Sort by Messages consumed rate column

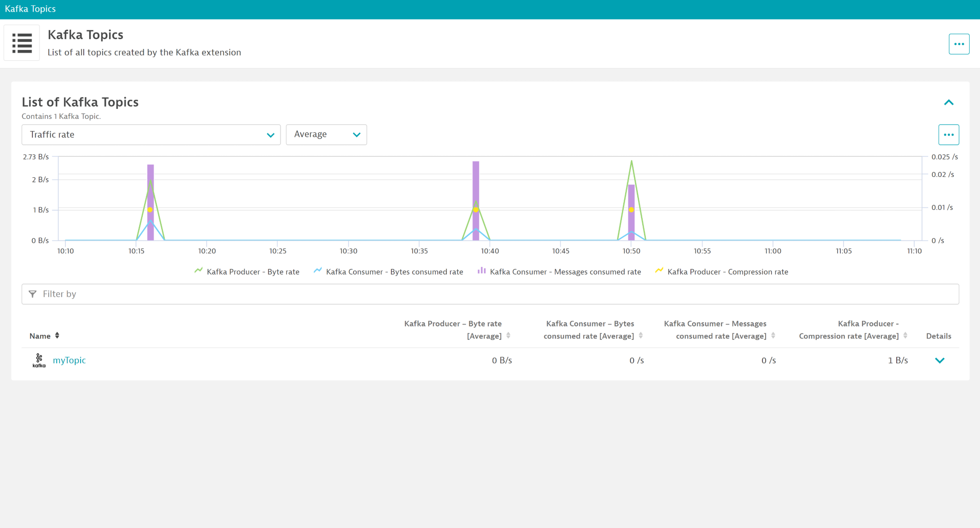773,336
